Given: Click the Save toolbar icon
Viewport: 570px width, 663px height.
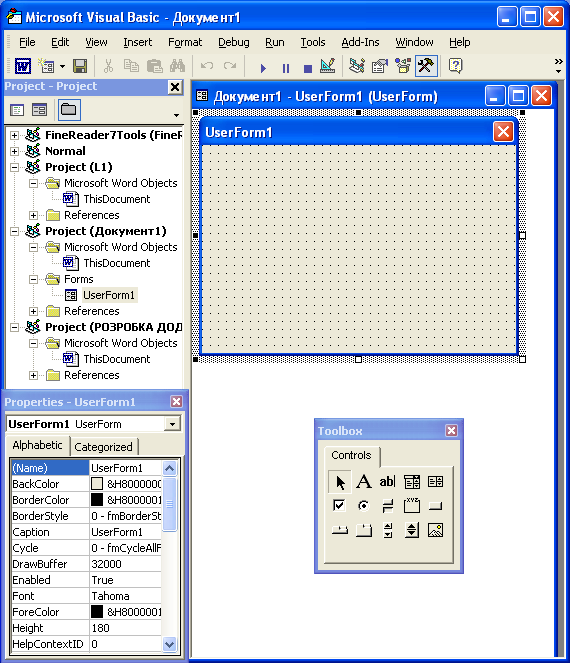Looking at the screenshot, I should tap(80, 66).
